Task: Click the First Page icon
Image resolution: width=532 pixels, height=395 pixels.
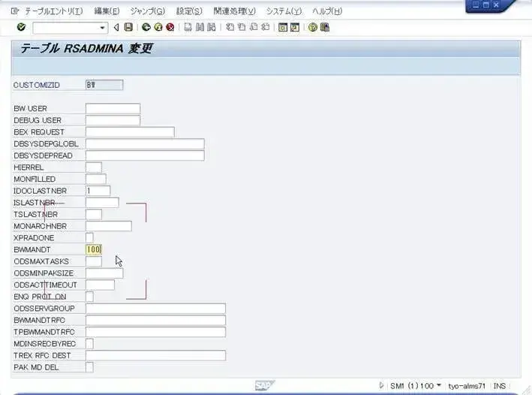Action: pos(230,27)
